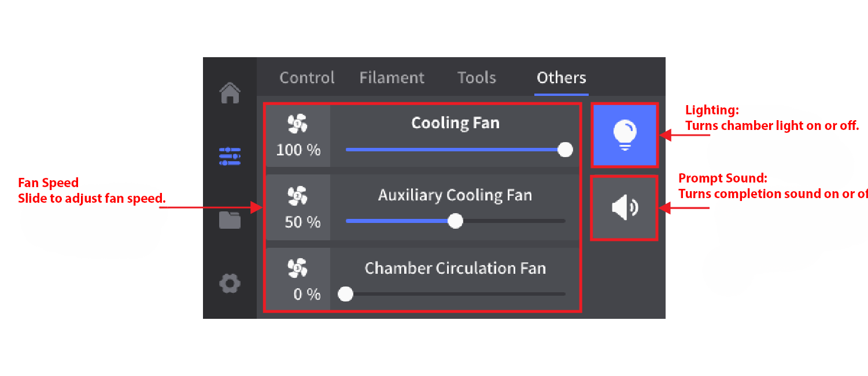Click the Chamber Circulation Fan icon
868x376 pixels.
click(x=298, y=268)
